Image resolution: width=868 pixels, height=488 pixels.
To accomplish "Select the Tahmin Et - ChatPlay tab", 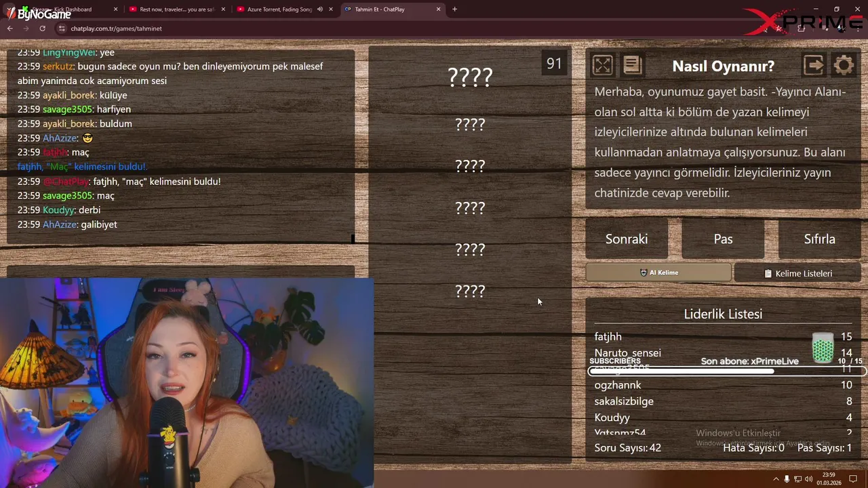I will click(392, 9).
